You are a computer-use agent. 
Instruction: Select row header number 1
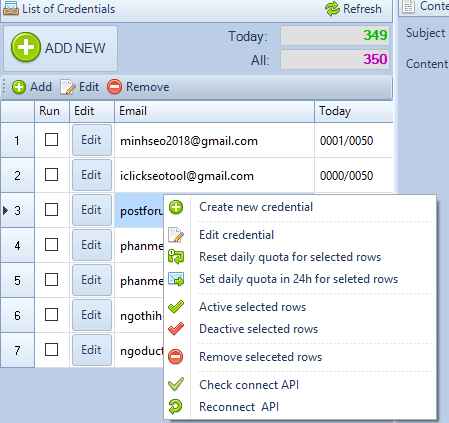click(x=17, y=140)
